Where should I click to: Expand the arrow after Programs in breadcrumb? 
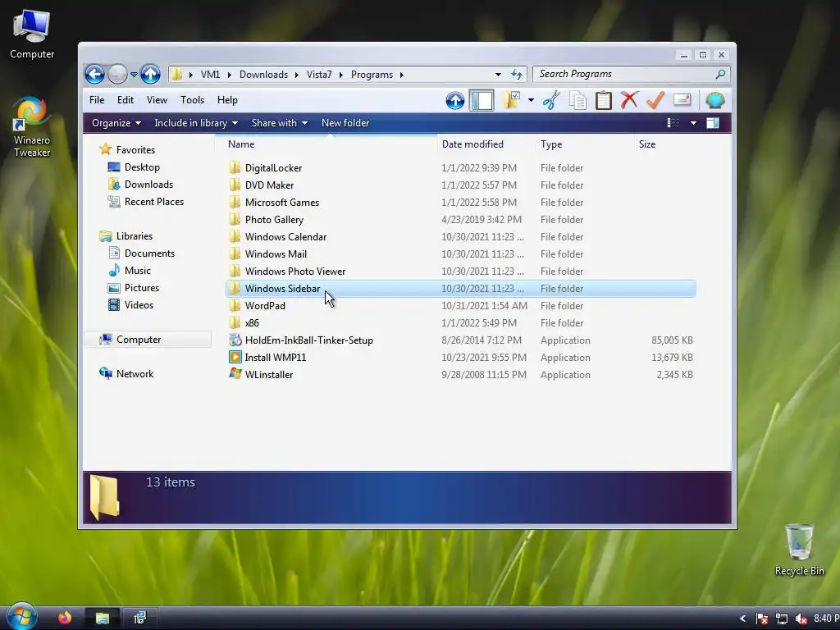click(401, 75)
